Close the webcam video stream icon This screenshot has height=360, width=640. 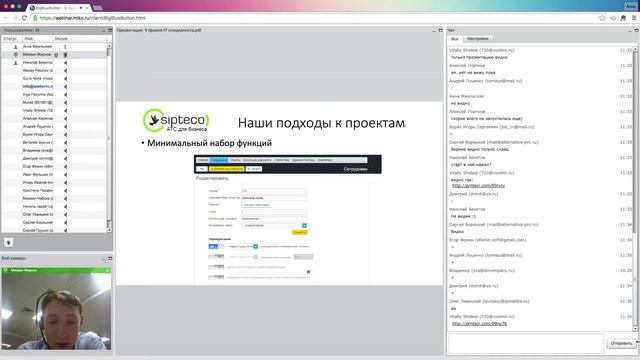108,270
